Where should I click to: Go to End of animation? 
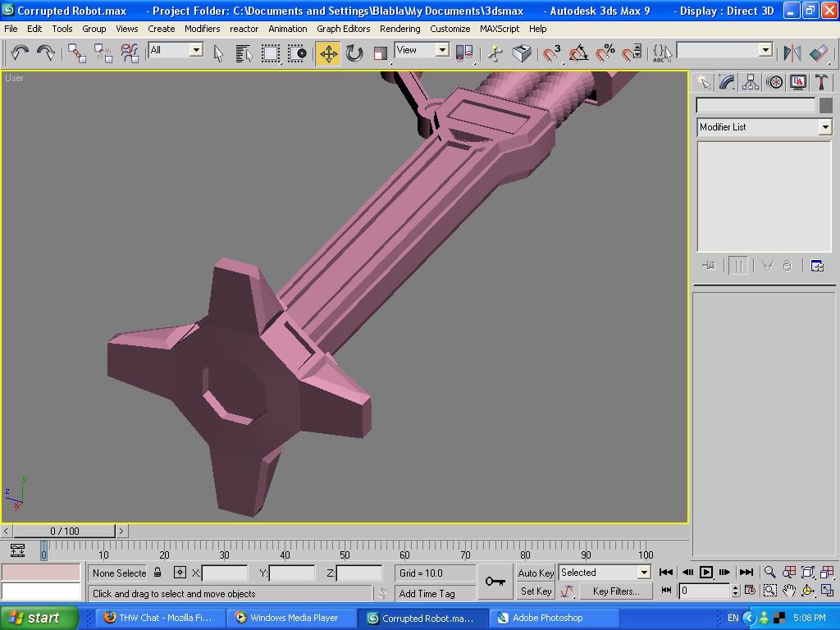click(746, 572)
